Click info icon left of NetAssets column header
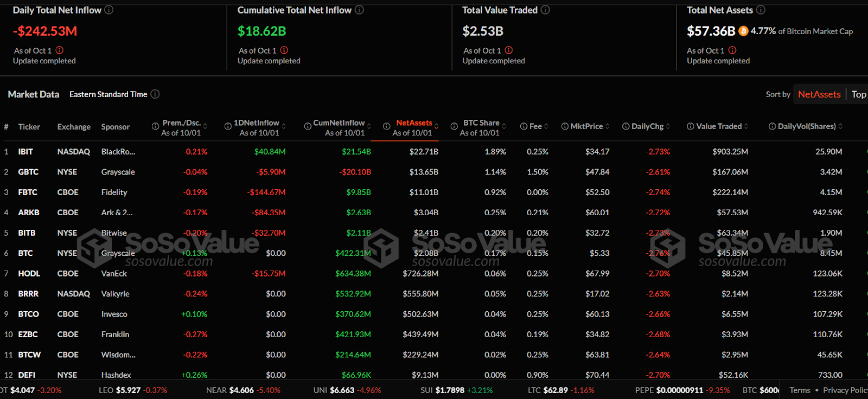Image resolution: width=868 pixels, height=399 pixels. [x=386, y=126]
